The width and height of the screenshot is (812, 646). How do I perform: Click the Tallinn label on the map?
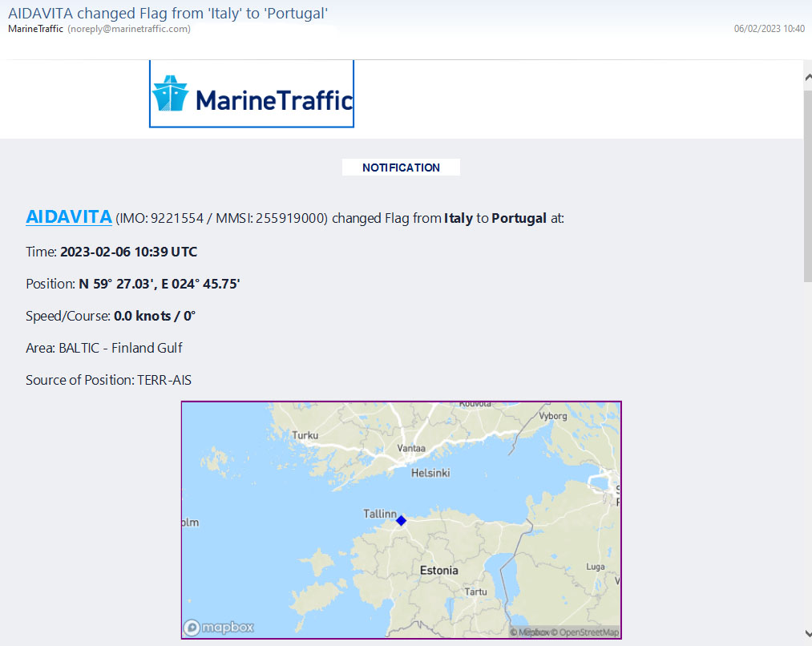(x=380, y=514)
